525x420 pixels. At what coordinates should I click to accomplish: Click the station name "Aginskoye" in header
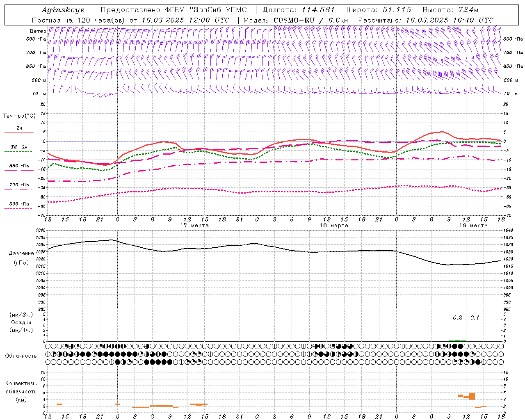(x=63, y=10)
